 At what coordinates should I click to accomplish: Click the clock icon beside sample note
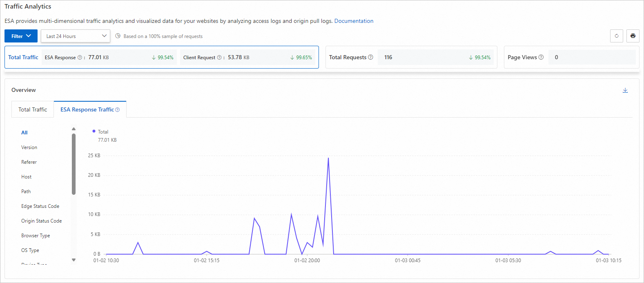[118, 36]
